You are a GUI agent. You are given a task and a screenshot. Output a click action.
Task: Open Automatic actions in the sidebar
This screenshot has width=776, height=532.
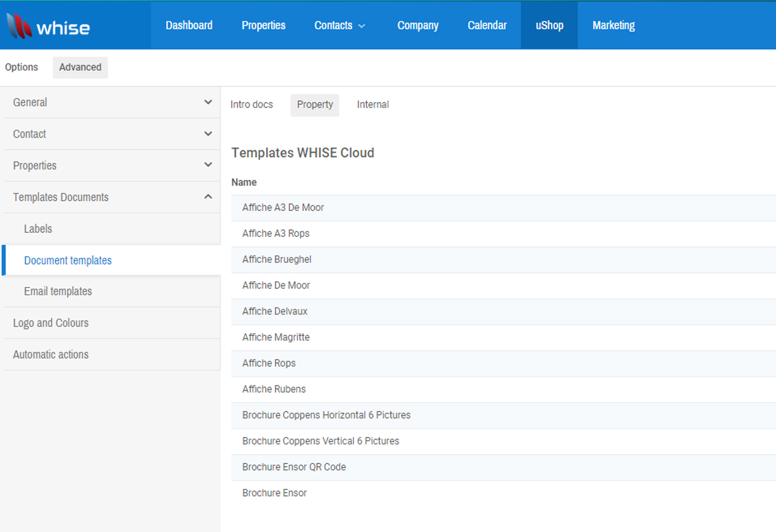pos(111,354)
